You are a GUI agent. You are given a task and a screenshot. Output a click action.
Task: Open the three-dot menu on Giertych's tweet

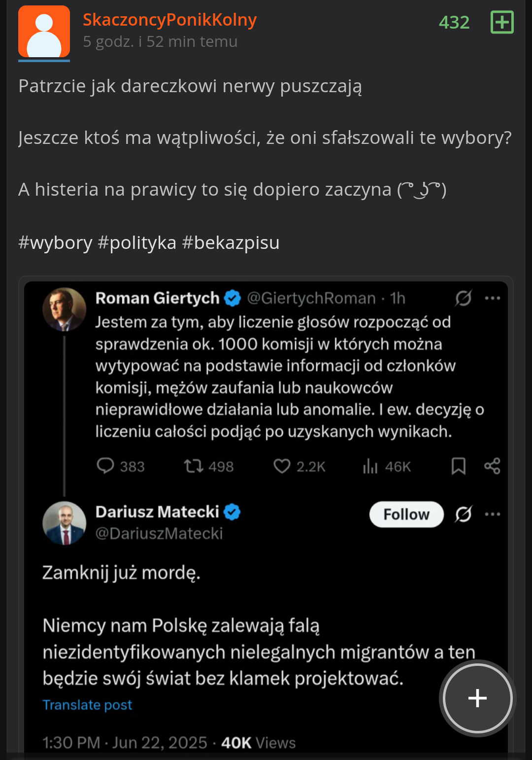(493, 298)
